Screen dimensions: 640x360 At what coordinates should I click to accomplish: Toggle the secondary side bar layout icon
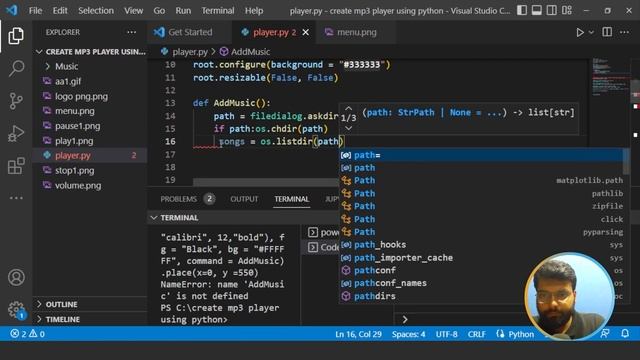coord(551,10)
